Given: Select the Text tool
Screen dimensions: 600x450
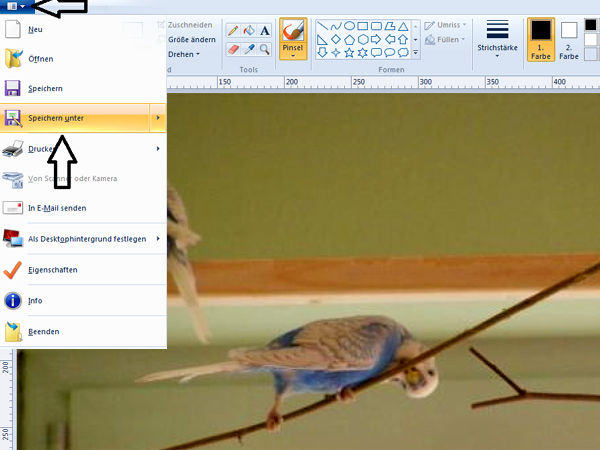Looking at the screenshot, I should [x=264, y=30].
